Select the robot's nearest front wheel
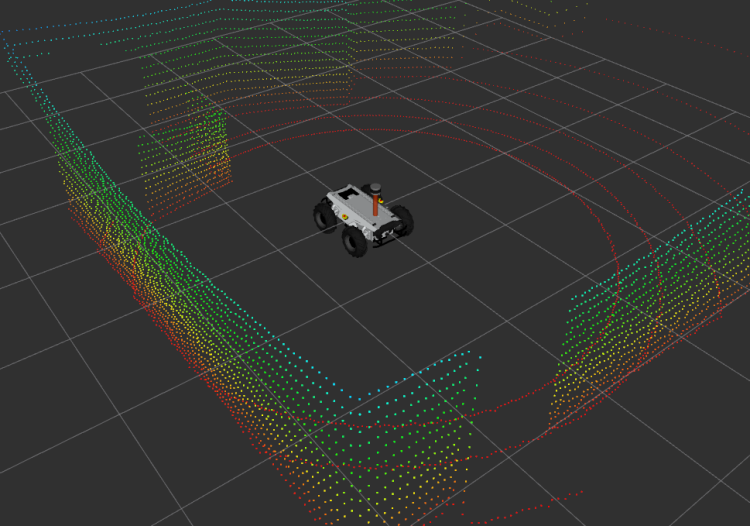Image resolution: width=750 pixels, height=526 pixels. [x=354, y=241]
